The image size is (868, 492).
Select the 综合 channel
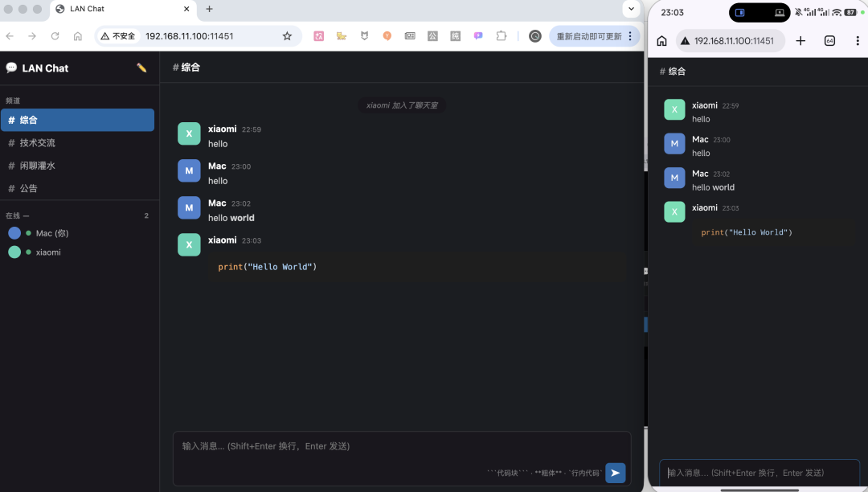77,120
